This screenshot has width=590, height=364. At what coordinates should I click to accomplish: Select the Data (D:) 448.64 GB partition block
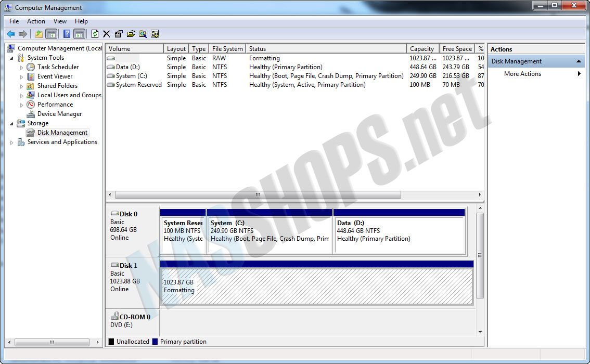[399, 231]
